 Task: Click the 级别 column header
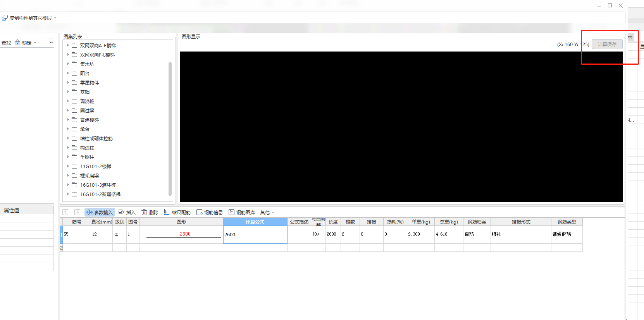119,222
